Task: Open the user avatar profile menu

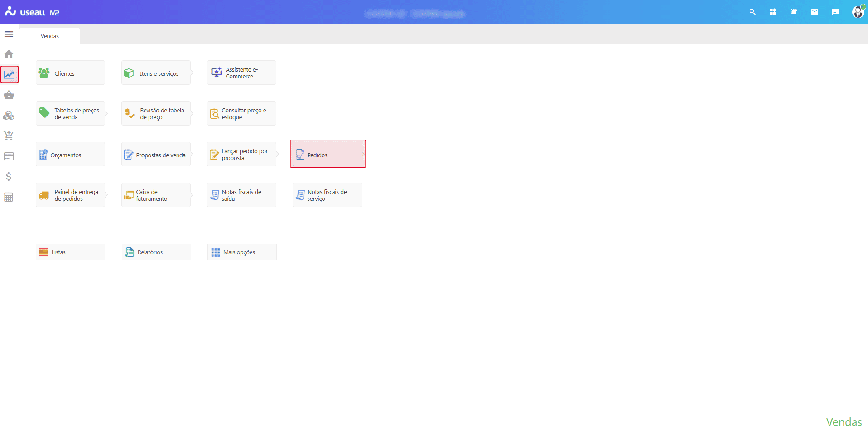Action: pyautogui.click(x=858, y=12)
